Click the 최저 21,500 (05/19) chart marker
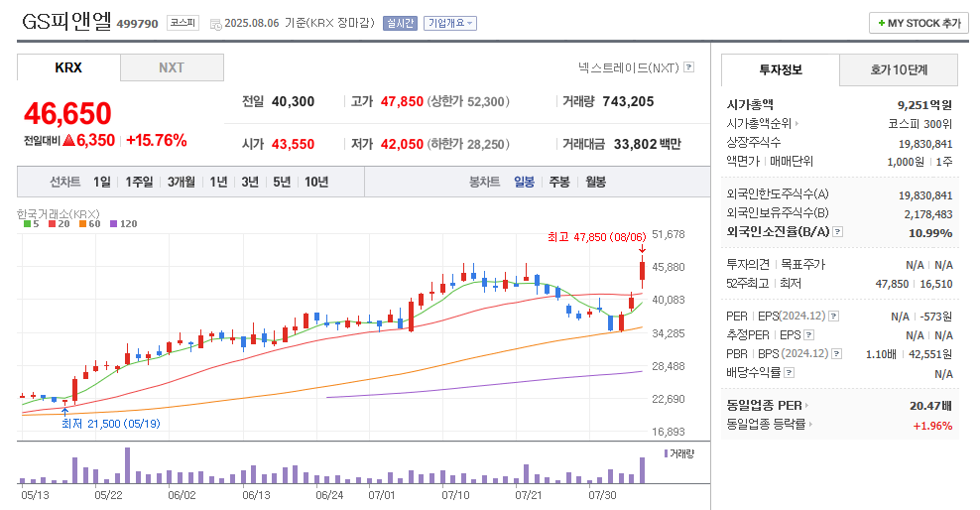This screenshot has width=980, height=510. (111, 424)
